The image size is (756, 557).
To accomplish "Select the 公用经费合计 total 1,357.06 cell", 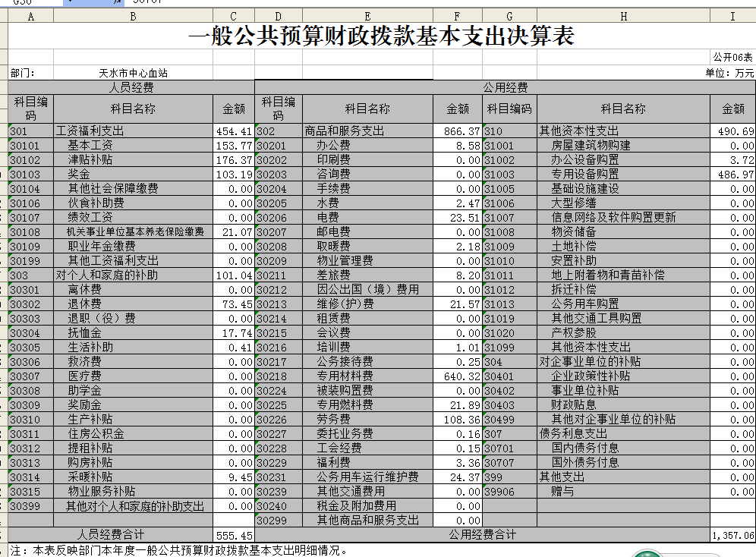I will tap(732, 536).
